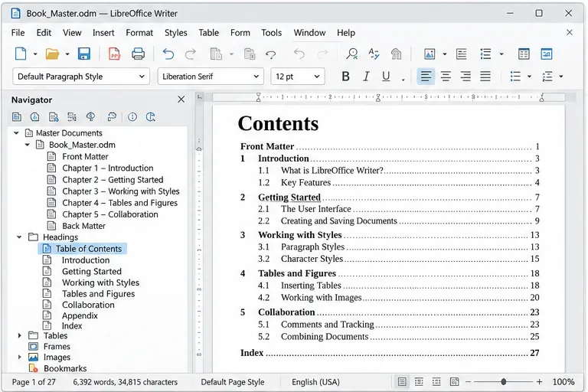
Task: Collapse the Master Documents tree node
Action: coord(16,133)
